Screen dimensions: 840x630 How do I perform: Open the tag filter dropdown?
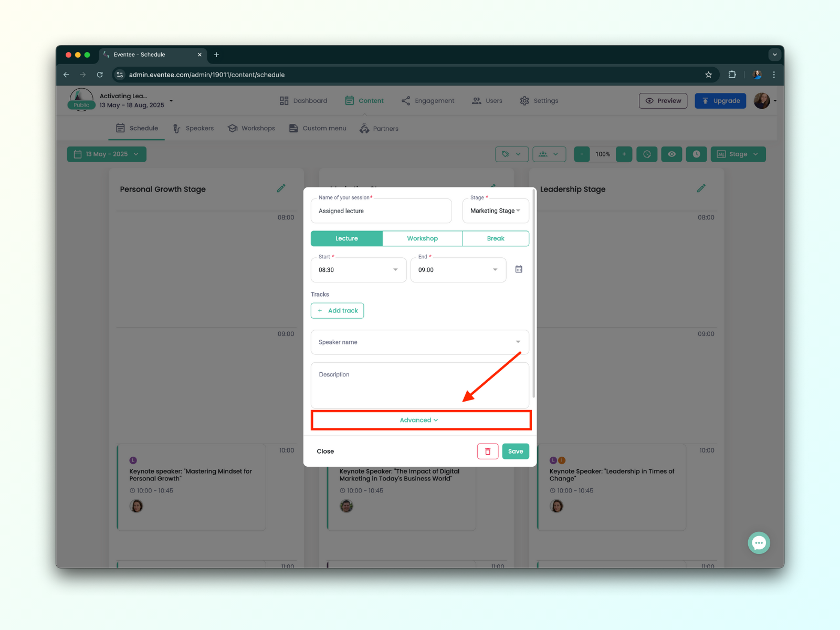pos(512,154)
